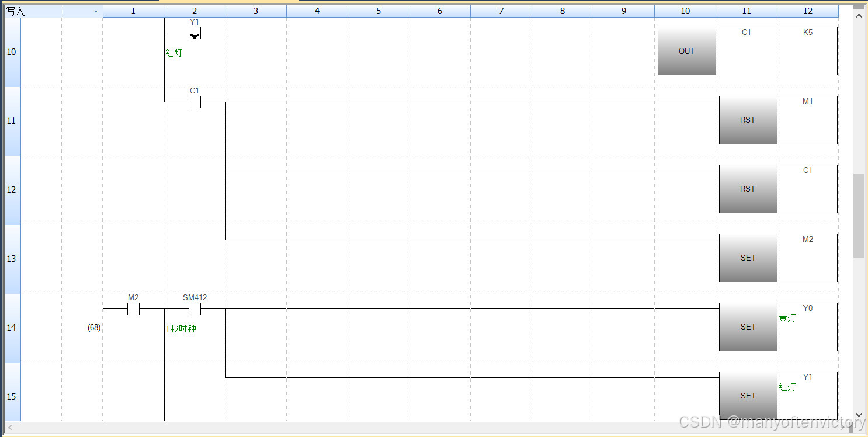Select row header 14
868x437 pixels.
pyautogui.click(x=12, y=328)
